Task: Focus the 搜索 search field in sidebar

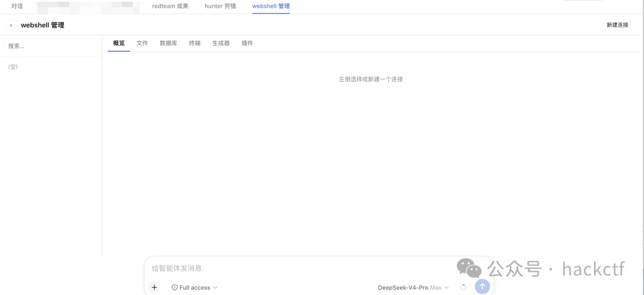Action: click(50, 46)
